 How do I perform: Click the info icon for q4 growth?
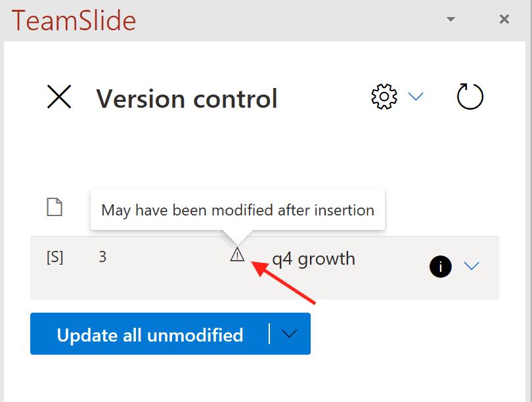point(441,267)
